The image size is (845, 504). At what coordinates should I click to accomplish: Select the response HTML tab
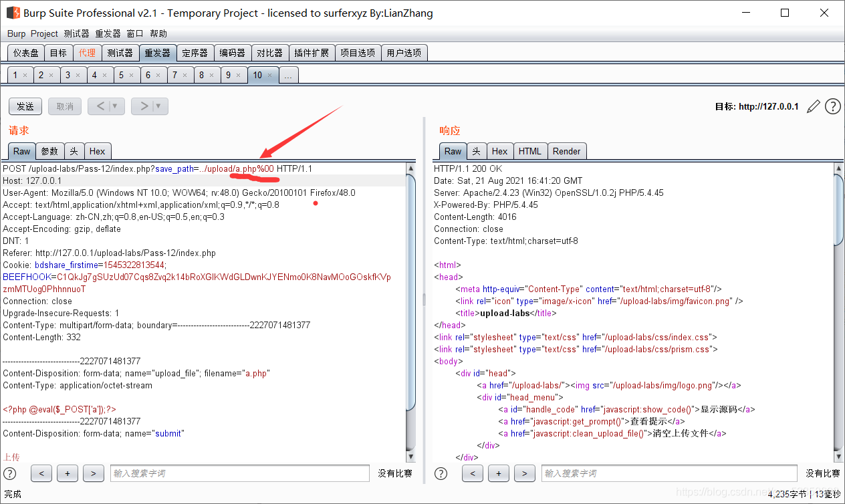point(530,151)
